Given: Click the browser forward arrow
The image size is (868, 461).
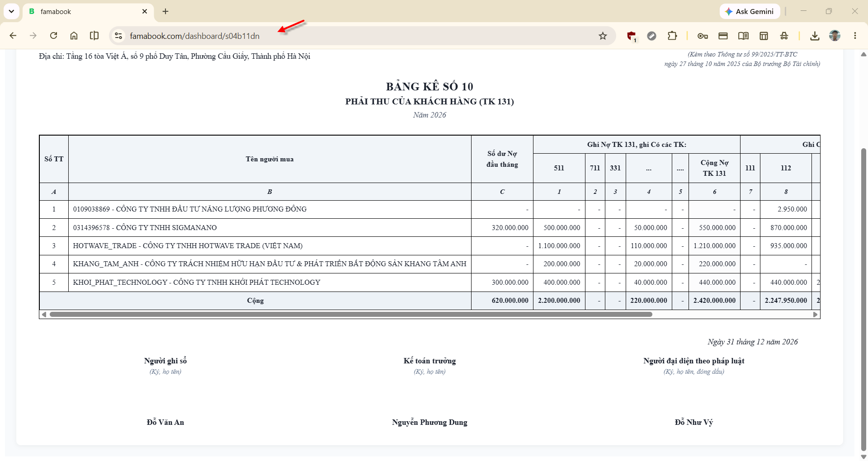Looking at the screenshot, I should [x=33, y=36].
